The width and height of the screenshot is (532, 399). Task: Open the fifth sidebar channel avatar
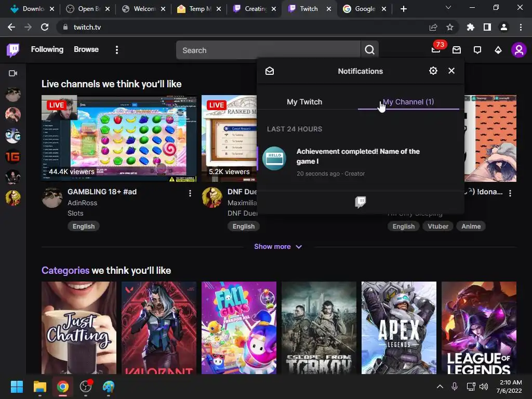[x=13, y=177]
